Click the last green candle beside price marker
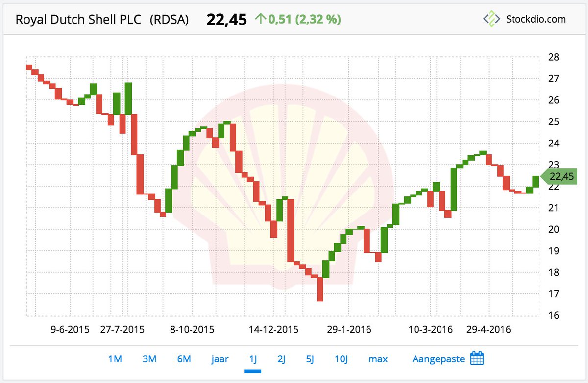Screen dimensions: 588x383 [535, 181]
